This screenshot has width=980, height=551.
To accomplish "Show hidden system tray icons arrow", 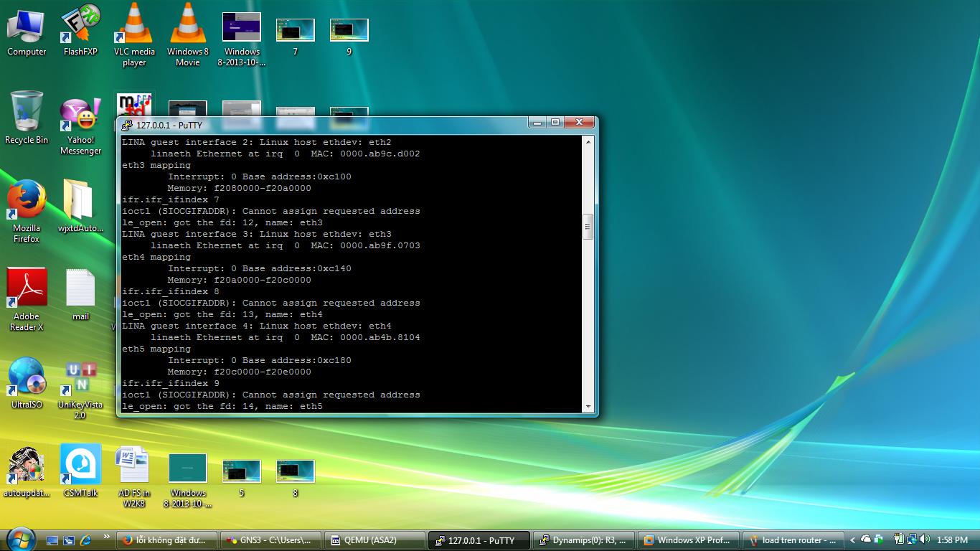I will pos(852,540).
